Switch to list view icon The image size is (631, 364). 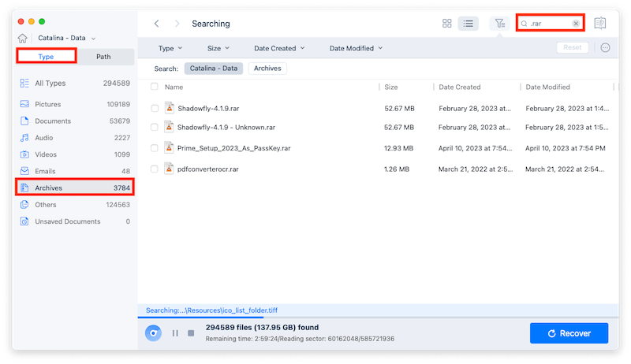pos(469,24)
